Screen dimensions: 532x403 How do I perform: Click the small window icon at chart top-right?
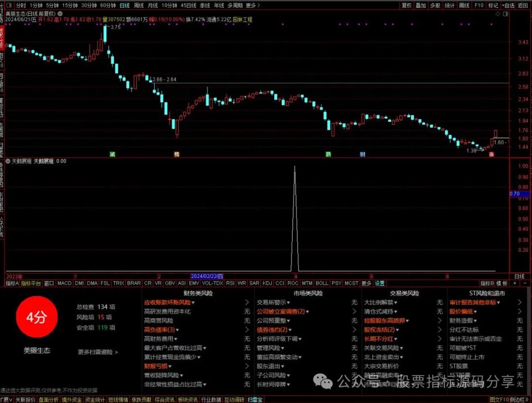tap(505, 14)
